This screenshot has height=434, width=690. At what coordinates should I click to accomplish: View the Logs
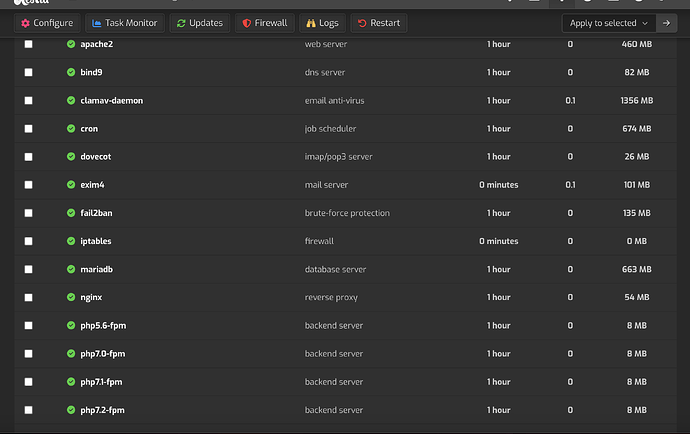[323, 23]
